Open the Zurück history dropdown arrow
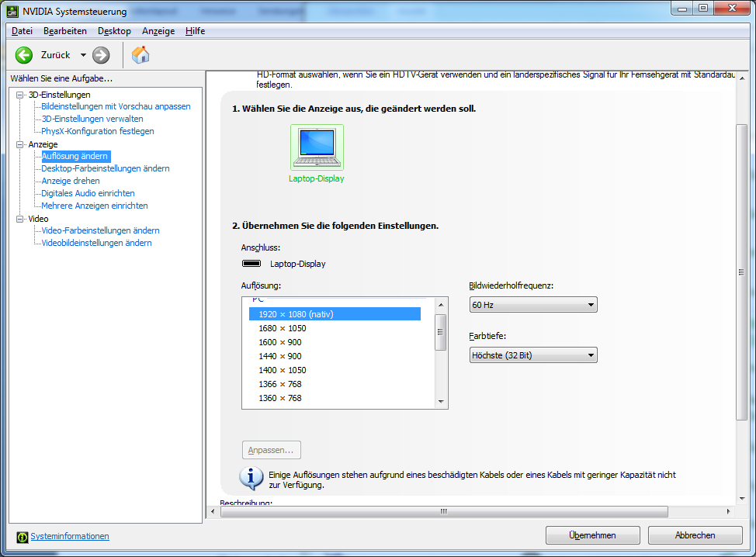 83,55
